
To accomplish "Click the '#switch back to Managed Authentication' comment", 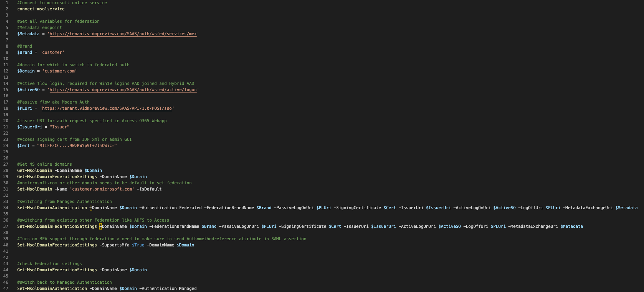I will pyautogui.click(x=65, y=282).
